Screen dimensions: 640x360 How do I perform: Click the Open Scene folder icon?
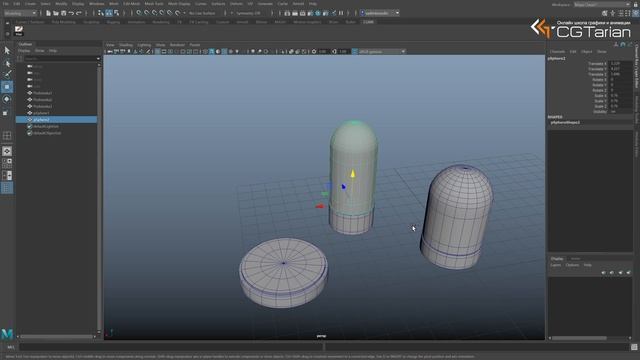point(56,13)
